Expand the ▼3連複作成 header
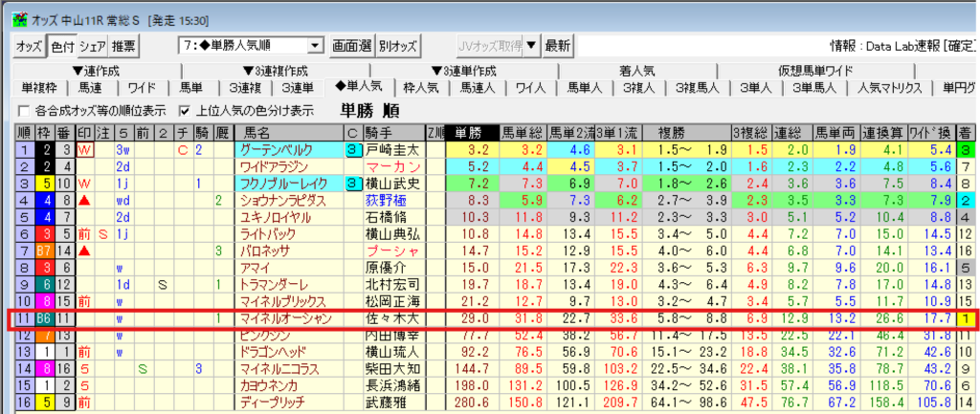This screenshot has width=980, height=414. coord(280,71)
